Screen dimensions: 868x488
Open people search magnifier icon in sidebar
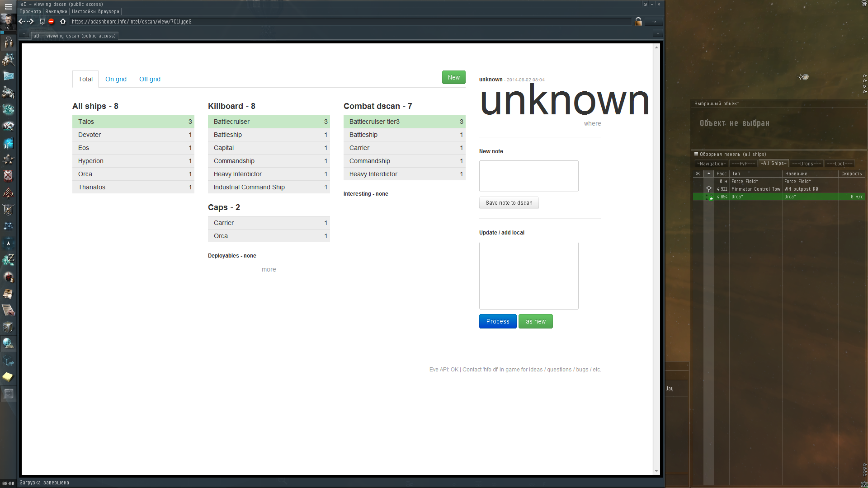[x=8, y=59]
